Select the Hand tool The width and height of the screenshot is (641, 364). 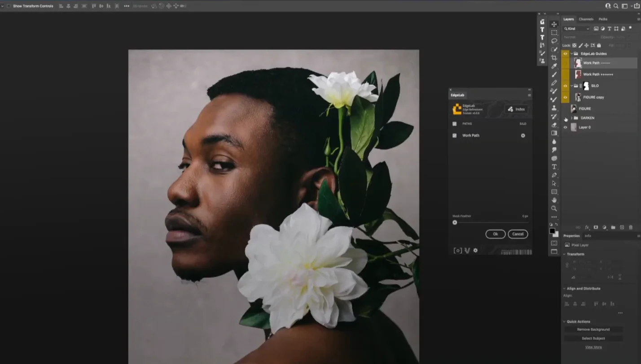554,200
